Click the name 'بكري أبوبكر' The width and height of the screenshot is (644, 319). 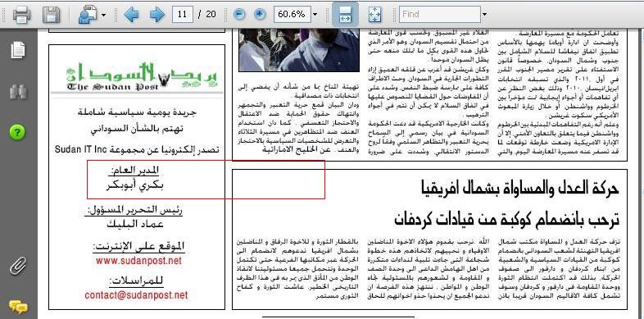[134, 185]
